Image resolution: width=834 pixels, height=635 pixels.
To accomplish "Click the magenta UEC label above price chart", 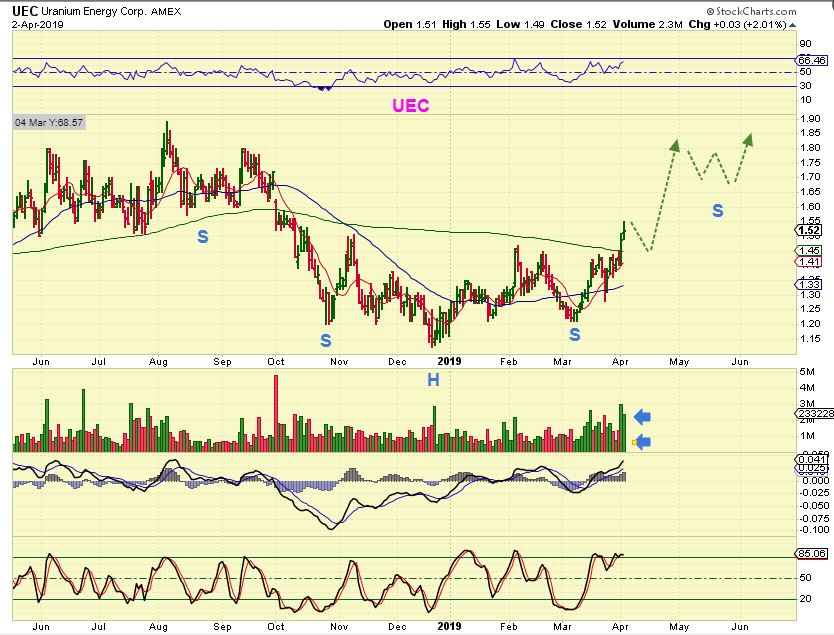I will (411, 105).
